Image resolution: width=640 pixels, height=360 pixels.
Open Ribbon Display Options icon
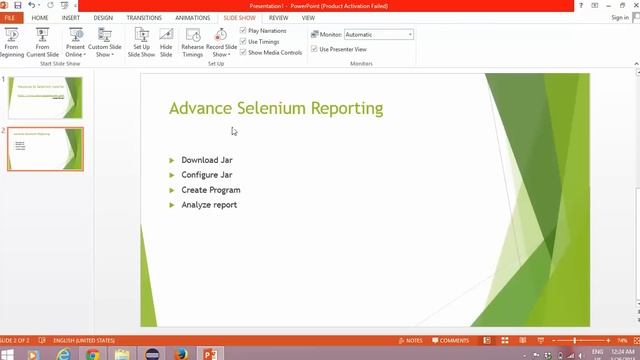point(595,5)
